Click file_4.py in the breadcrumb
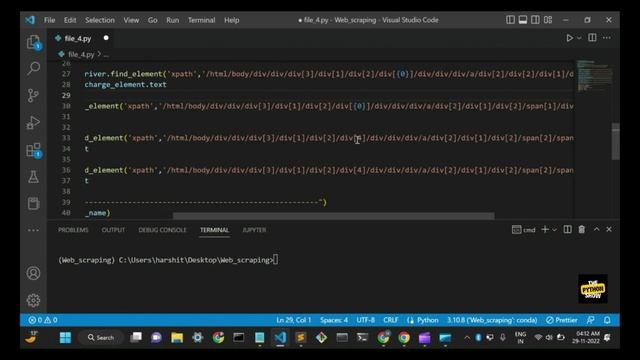The image size is (640, 360). tap(81, 54)
